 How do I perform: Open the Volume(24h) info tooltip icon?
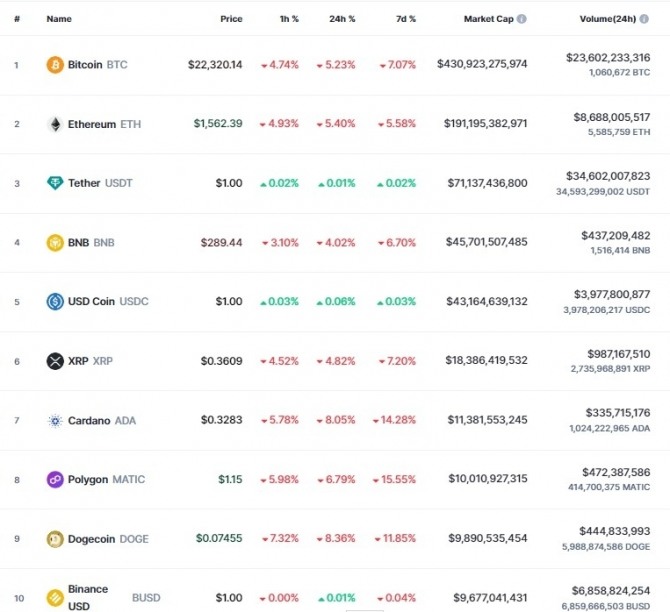coord(644,19)
